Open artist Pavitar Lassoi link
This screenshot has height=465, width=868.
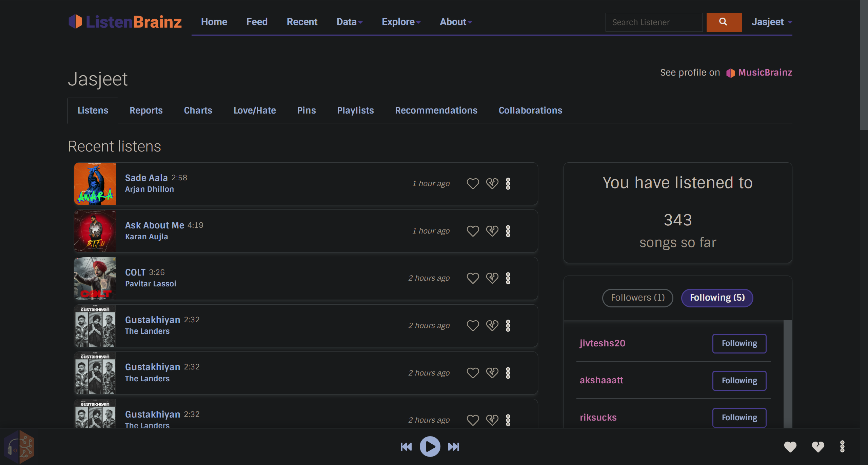point(151,284)
